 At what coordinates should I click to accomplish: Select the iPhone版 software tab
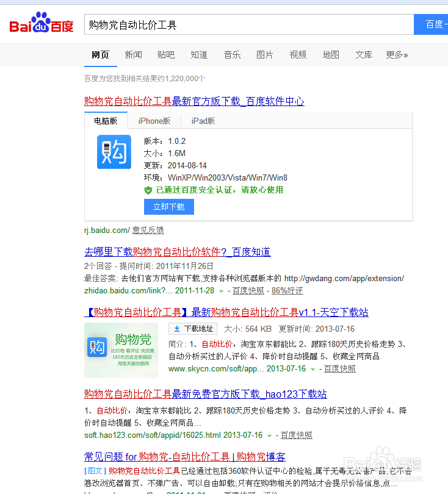154,121
